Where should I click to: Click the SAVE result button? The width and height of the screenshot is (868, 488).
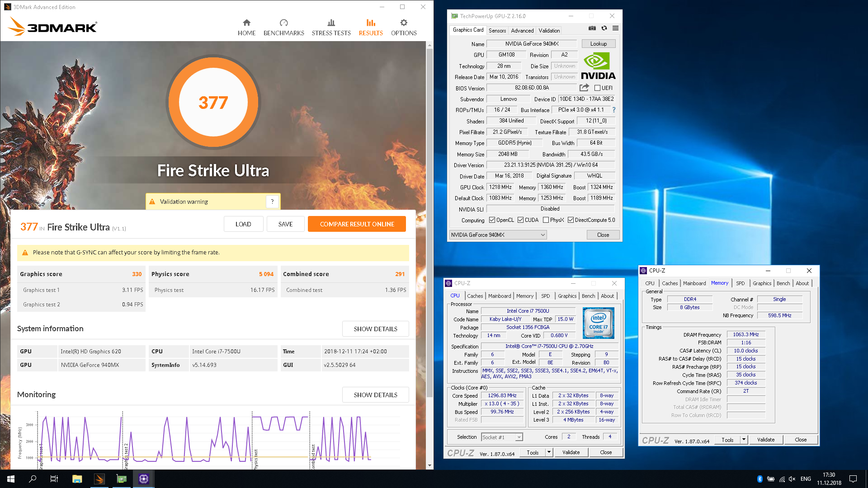point(285,224)
